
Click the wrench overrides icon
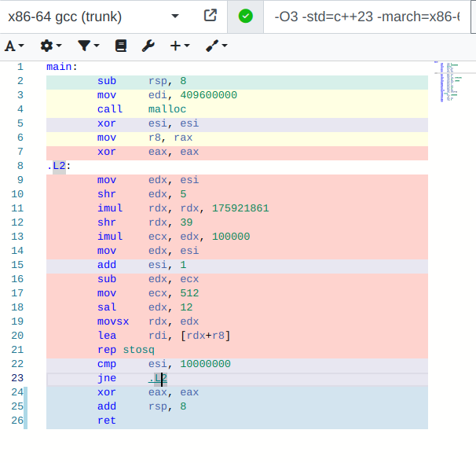[148, 46]
